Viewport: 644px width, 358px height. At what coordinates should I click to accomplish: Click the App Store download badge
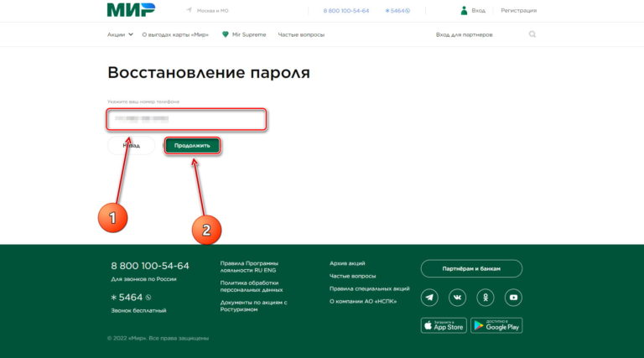click(x=442, y=325)
